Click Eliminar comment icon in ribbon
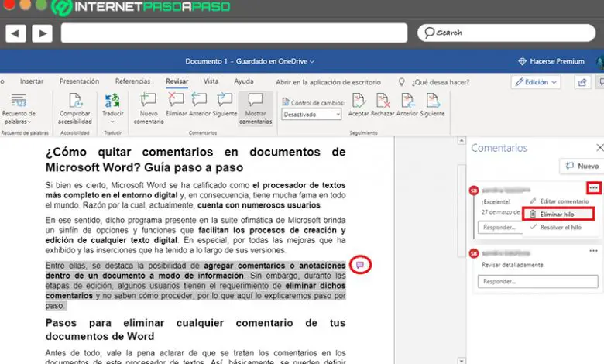 (x=176, y=100)
